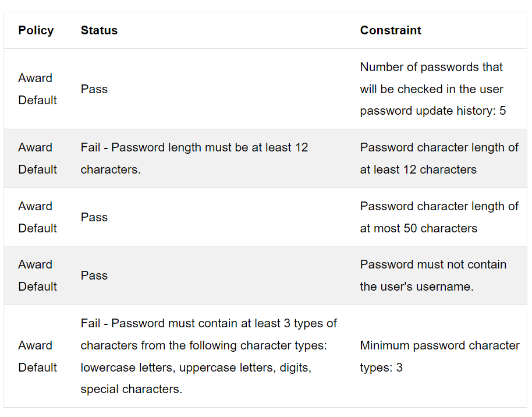Select Award Default in the fourth row
This screenshot has width=532, height=417.
(37, 275)
